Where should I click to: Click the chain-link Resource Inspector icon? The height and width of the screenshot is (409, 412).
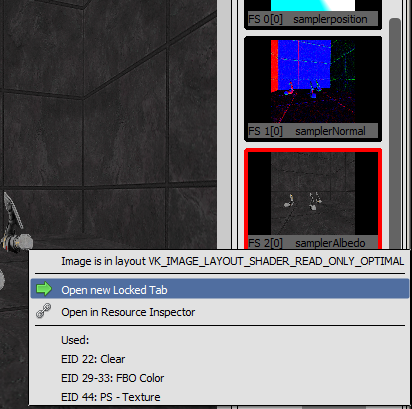[44, 311]
